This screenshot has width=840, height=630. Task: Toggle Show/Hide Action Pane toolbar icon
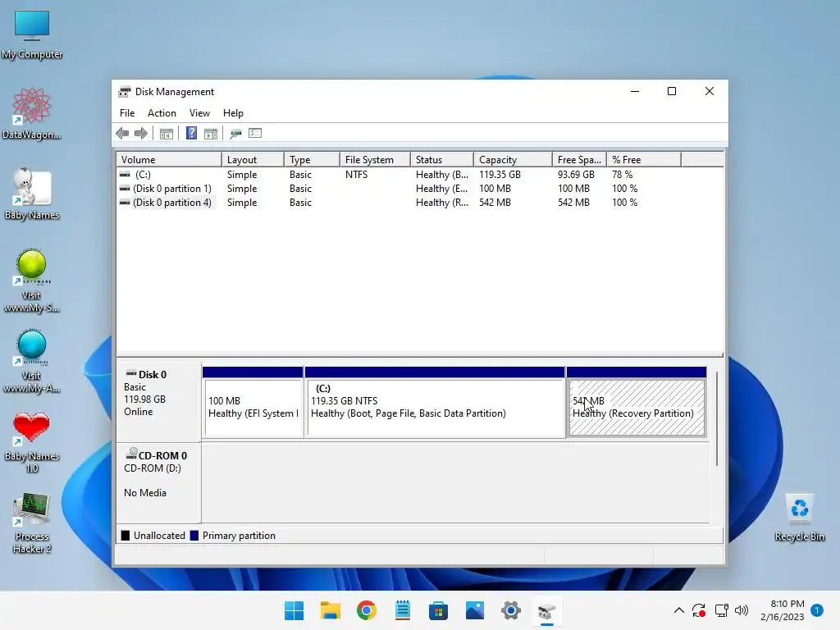coord(211,134)
